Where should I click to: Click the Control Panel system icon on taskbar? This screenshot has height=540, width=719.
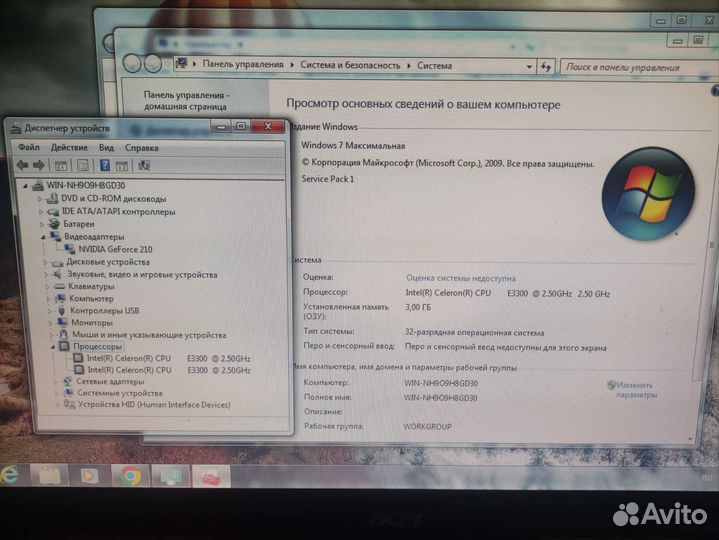171,477
